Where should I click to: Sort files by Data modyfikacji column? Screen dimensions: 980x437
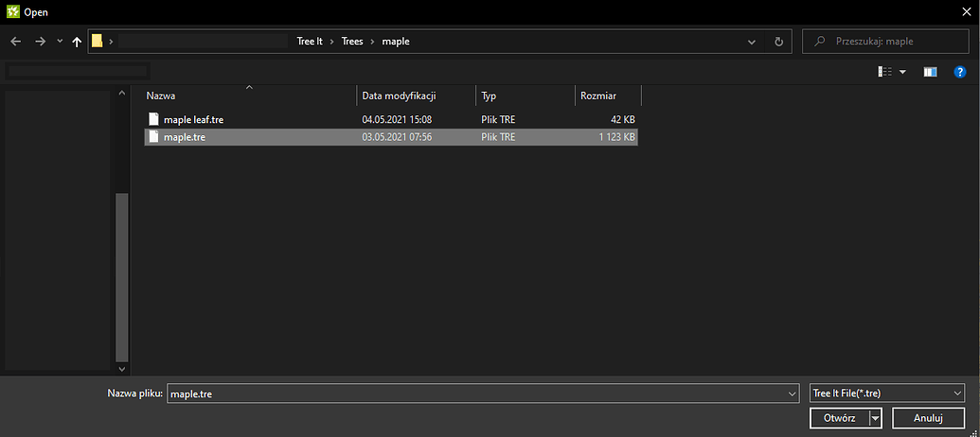[398, 96]
